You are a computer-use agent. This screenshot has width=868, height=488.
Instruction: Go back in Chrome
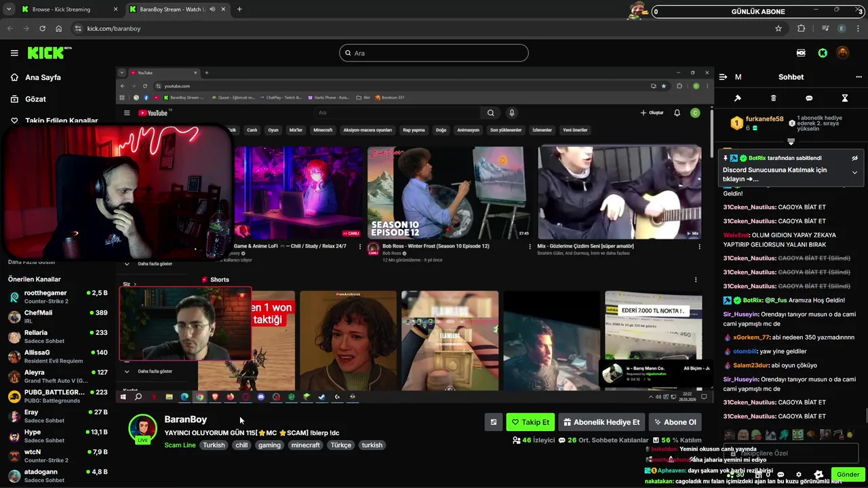click(x=9, y=28)
